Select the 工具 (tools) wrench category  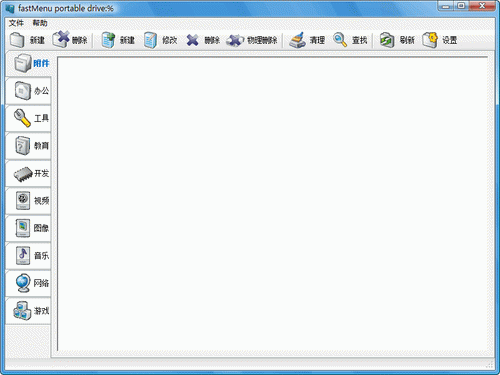29,118
